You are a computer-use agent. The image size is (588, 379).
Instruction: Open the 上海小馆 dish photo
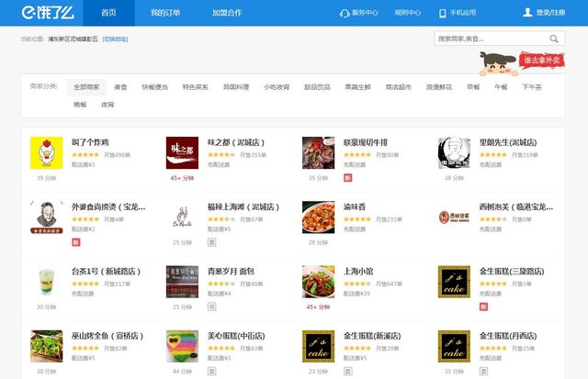[x=319, y=282]
